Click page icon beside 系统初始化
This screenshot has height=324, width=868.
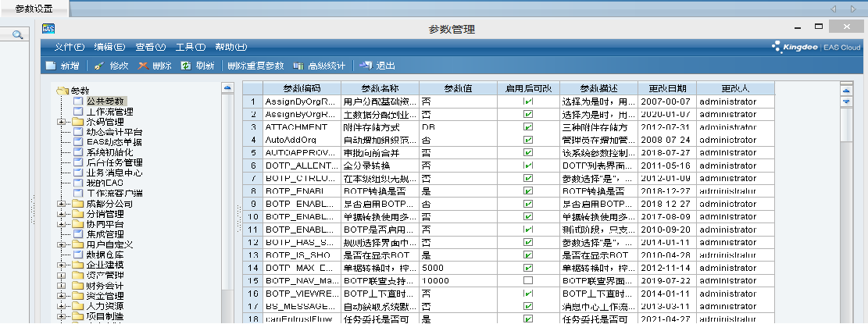pos(78,152)
